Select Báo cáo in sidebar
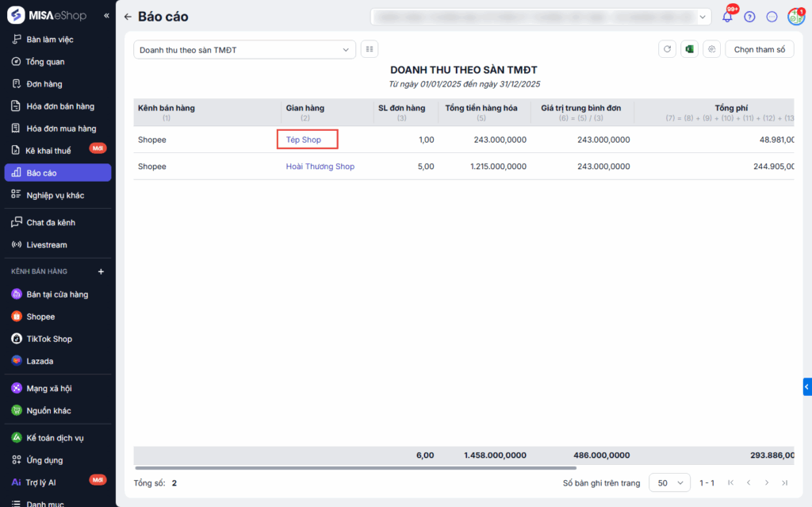This screenshot has height=507, width=812. point(57,173)
